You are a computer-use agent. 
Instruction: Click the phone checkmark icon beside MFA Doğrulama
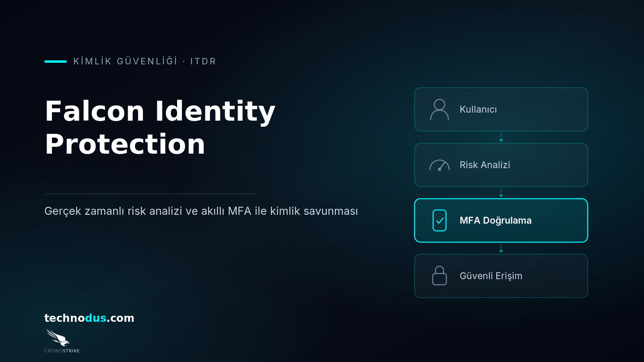coord(439,220)
